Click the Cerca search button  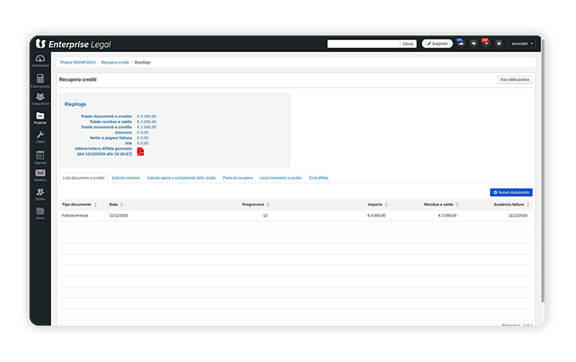[408, 44]
